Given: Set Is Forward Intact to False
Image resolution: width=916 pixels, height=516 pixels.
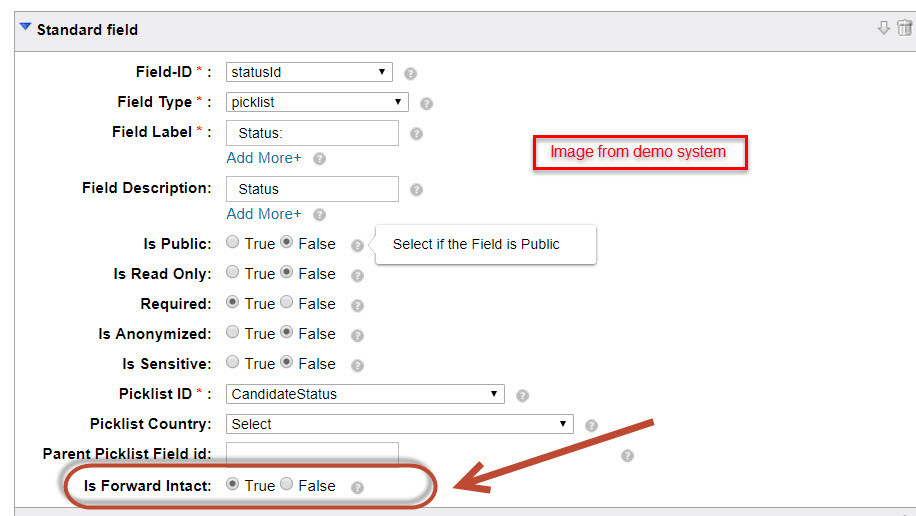Looking at the screenshot, I should (286, 484).
